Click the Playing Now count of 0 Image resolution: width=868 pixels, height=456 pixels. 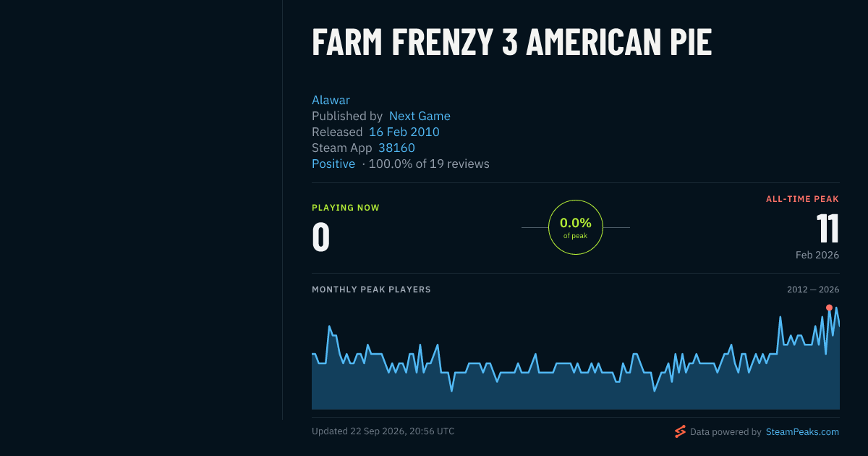coord(320,237)
